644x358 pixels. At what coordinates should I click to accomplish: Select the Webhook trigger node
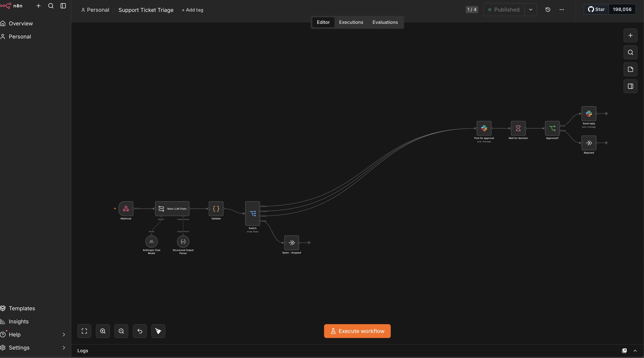click(x=126, y=208)
